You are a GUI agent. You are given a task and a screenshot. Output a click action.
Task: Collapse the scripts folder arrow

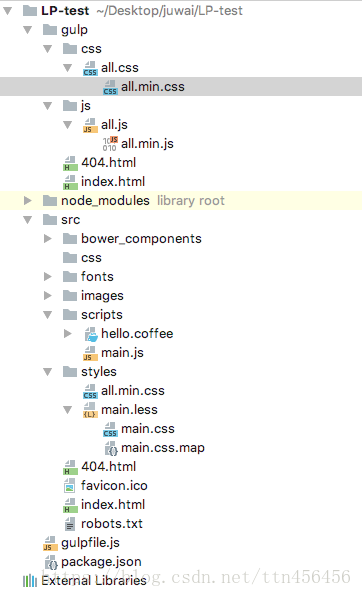48,315
